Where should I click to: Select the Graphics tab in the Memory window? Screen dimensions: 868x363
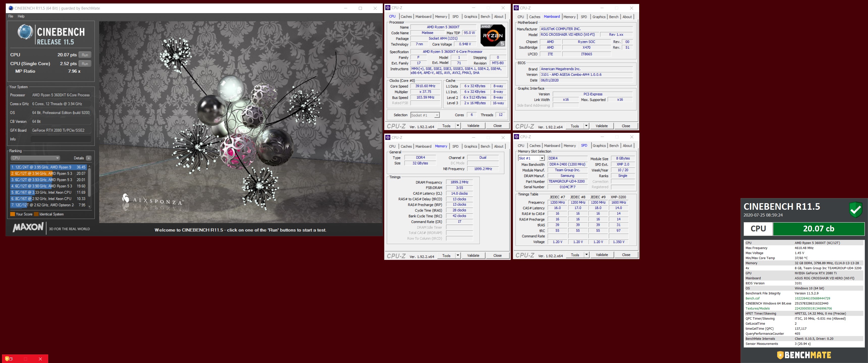click(x=470, y=146)
